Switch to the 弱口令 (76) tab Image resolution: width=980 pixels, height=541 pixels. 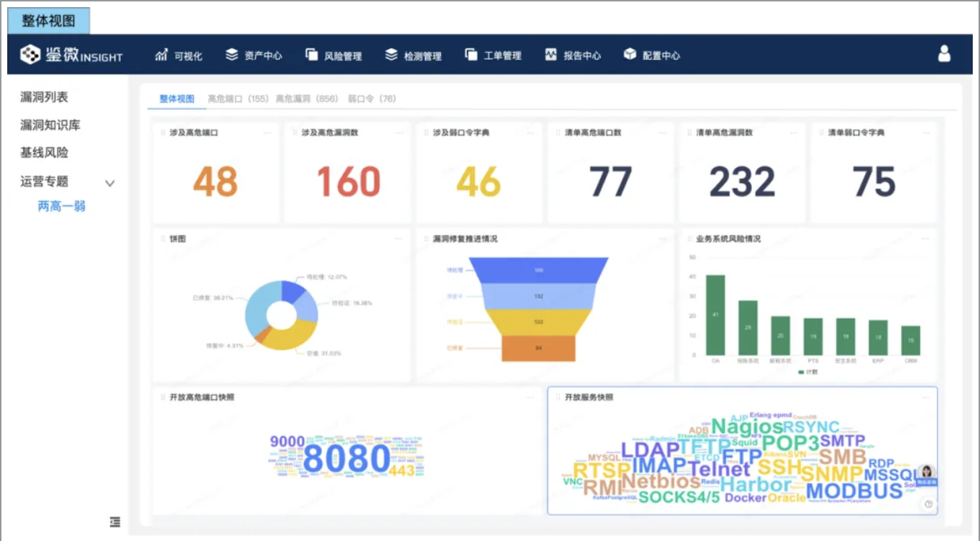click(x=371, y=99)
